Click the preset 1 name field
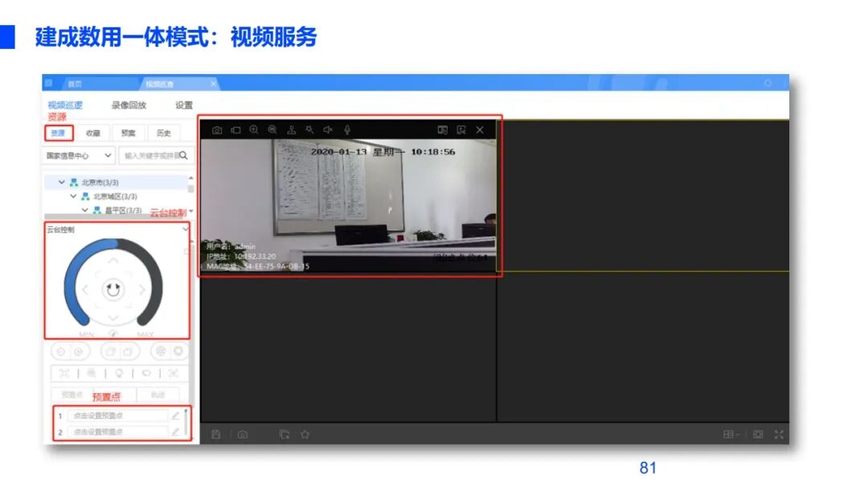 (x=117, y=415)
